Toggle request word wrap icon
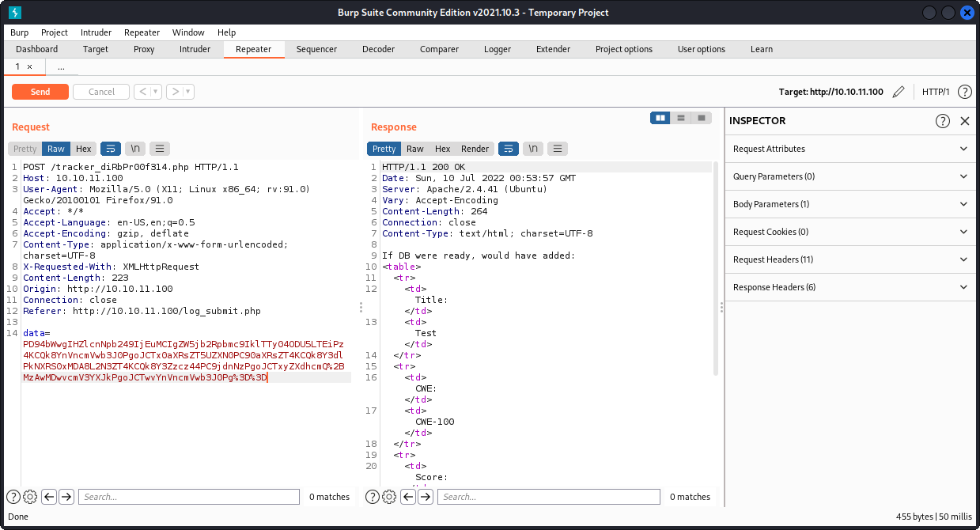The height and width of the screenshot is (530, 980). pyautogui.click(x=111, y=149)
